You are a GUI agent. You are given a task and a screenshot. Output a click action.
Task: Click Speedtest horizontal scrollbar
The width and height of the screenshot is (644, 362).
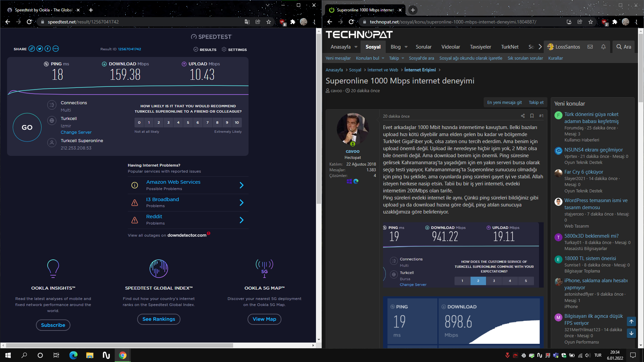coord(119,345)
